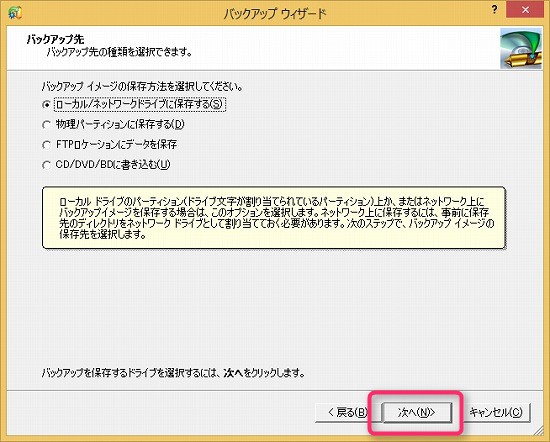Click the bold バックアップ先 heading
The image size is (550, 442).
point(55,39)
